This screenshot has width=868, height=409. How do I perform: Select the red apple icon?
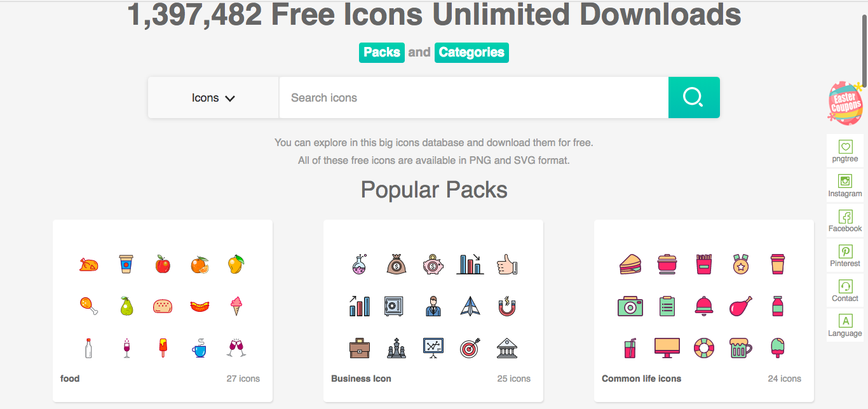(x=163, y=264)
